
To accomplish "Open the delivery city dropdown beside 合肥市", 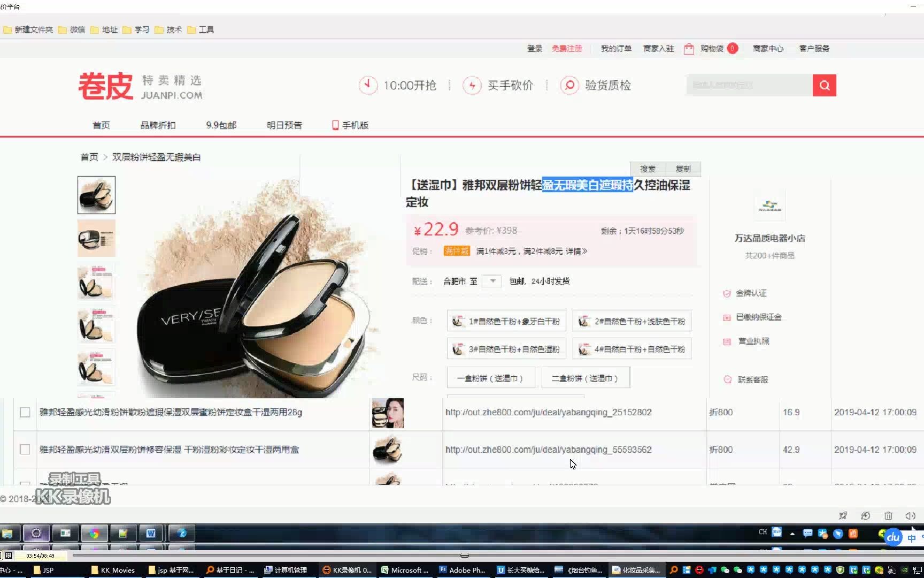I will click(x=491, y=280).
